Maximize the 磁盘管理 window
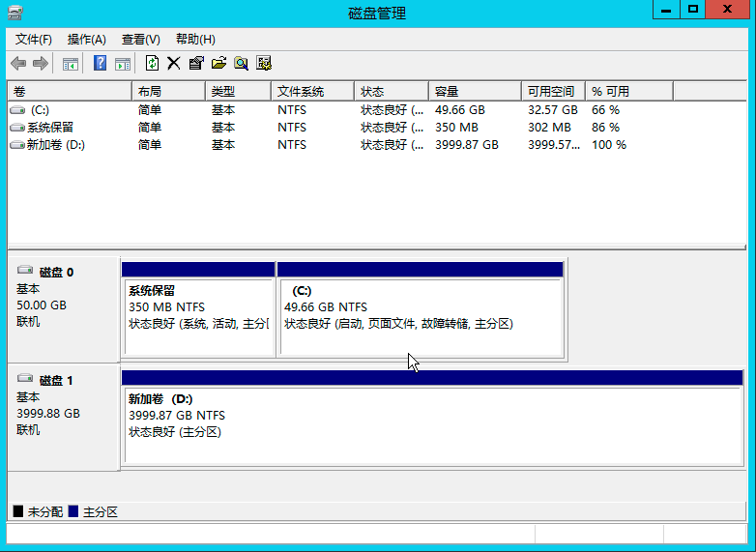 (693, 10)
